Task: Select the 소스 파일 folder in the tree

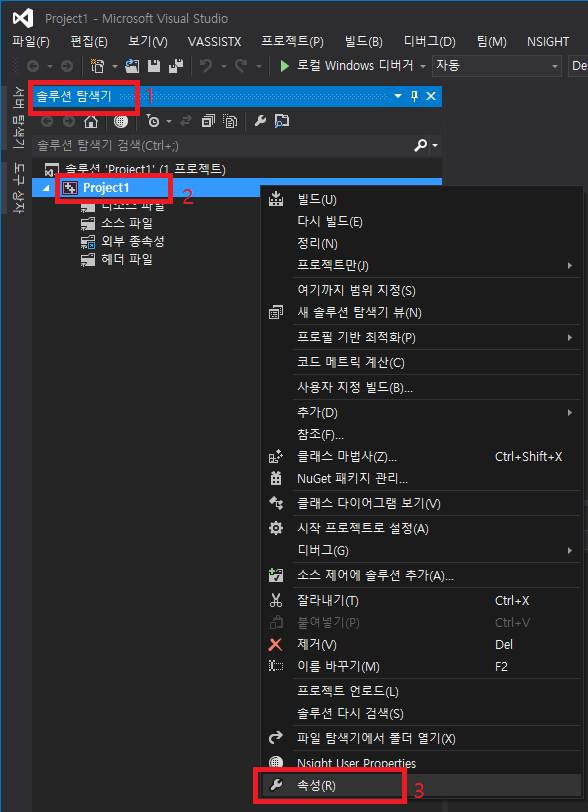Action: 126,223
